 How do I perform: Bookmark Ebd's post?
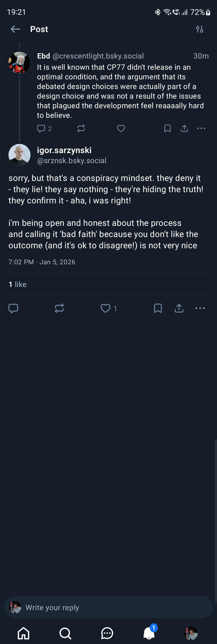(x=167, y=128)
